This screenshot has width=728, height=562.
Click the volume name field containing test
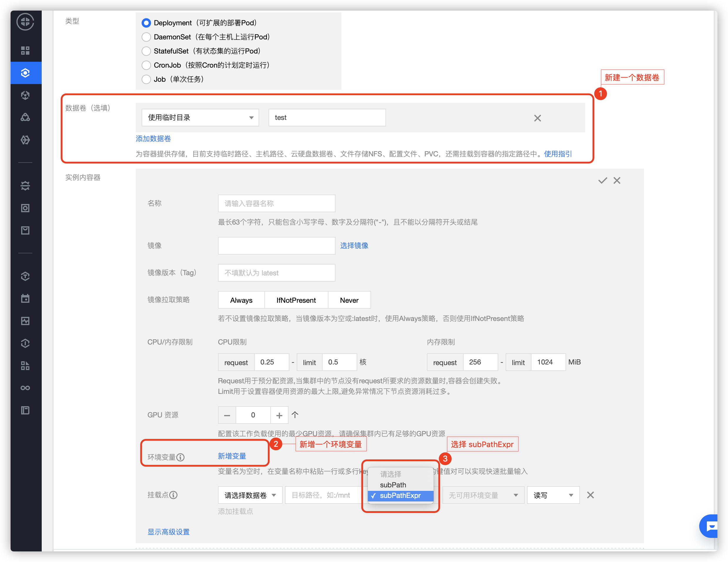[x=327, y=117]
